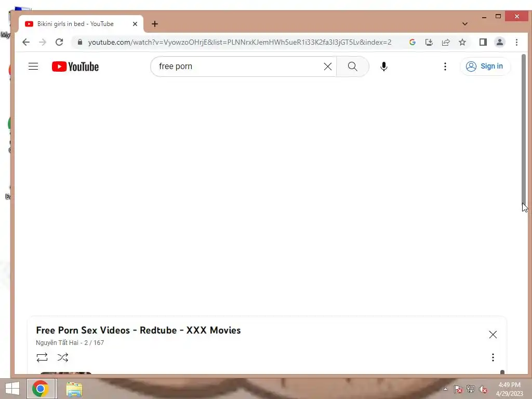Open YouTube settings three-dot menu
The width and height of the screenshot is (532, 399).
pos(445,66)
